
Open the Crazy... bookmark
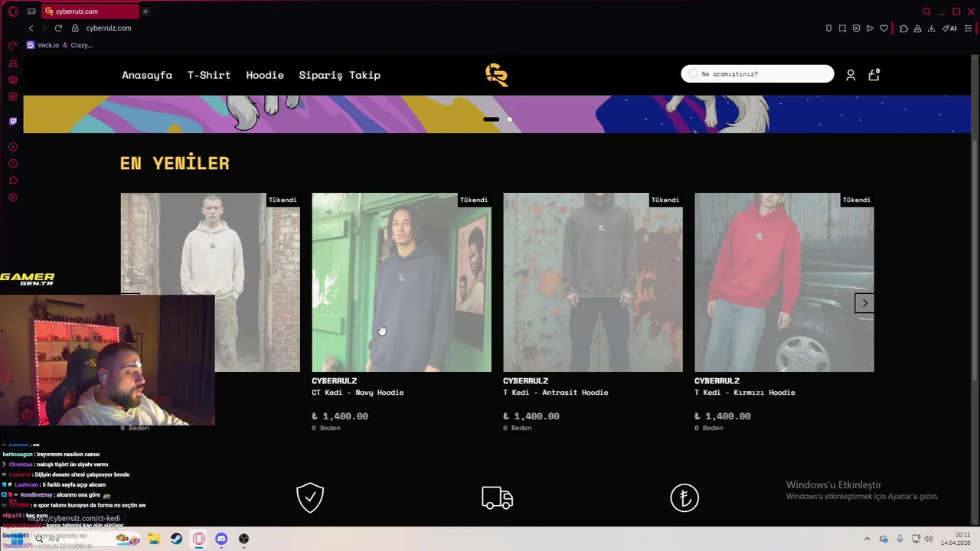click(x=77, y=45)
